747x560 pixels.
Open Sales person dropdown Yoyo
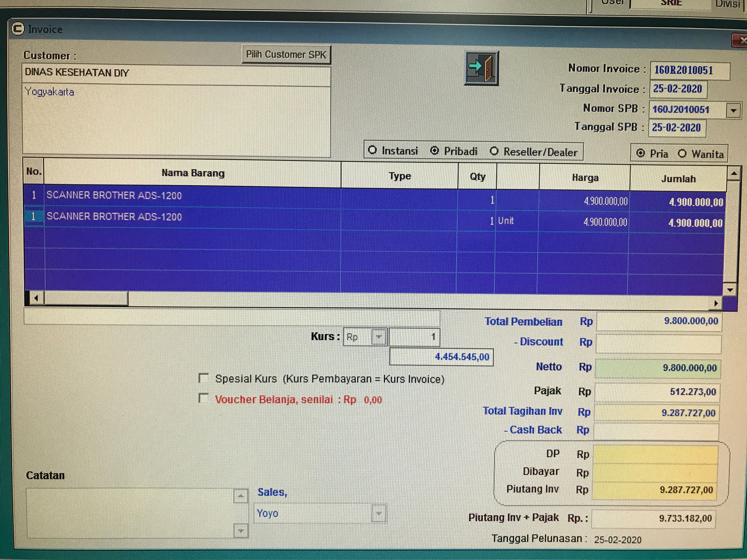(378, 513)
